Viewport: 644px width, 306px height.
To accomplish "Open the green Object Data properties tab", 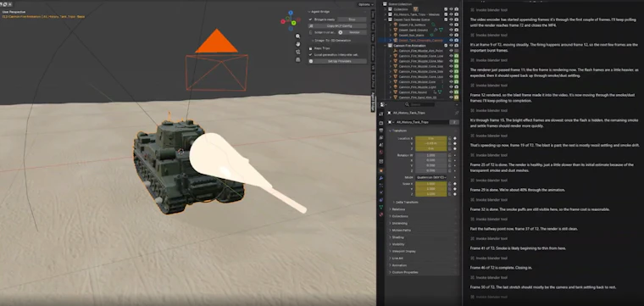I will click(380, 207).
